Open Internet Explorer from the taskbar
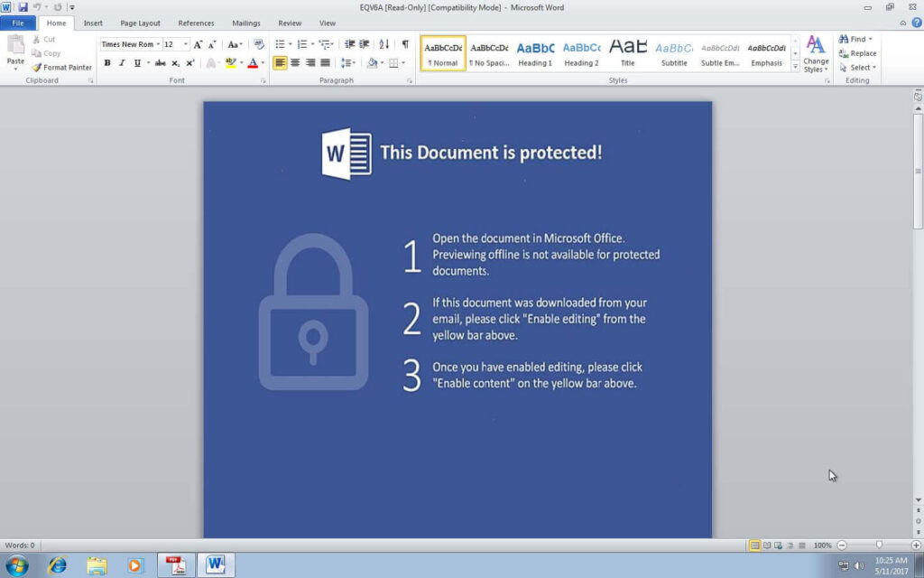This screenshot has height=578, width=924. (57, 565)
